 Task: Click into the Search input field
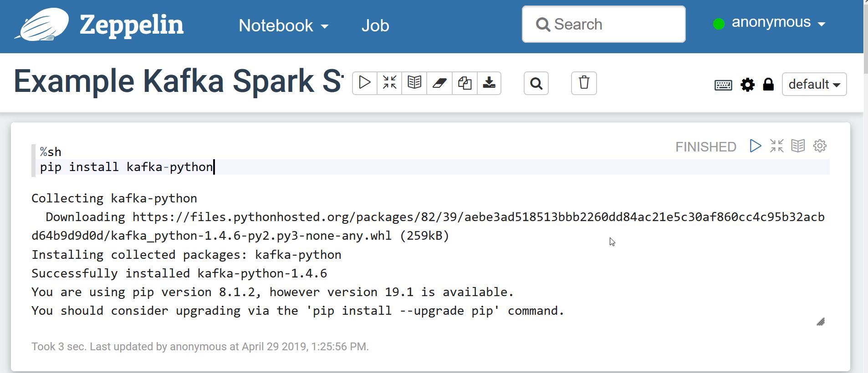tap(603, 24)
